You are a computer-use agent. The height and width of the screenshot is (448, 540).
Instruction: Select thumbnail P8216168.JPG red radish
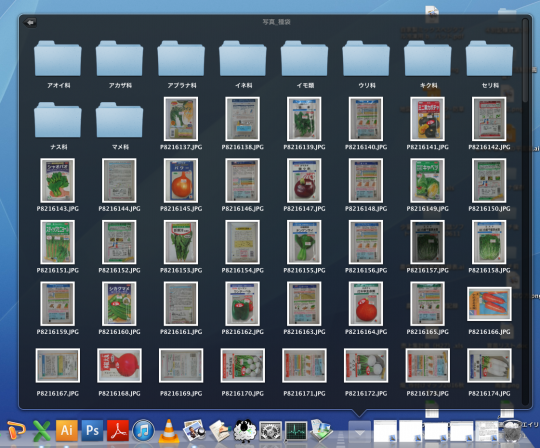120,365
